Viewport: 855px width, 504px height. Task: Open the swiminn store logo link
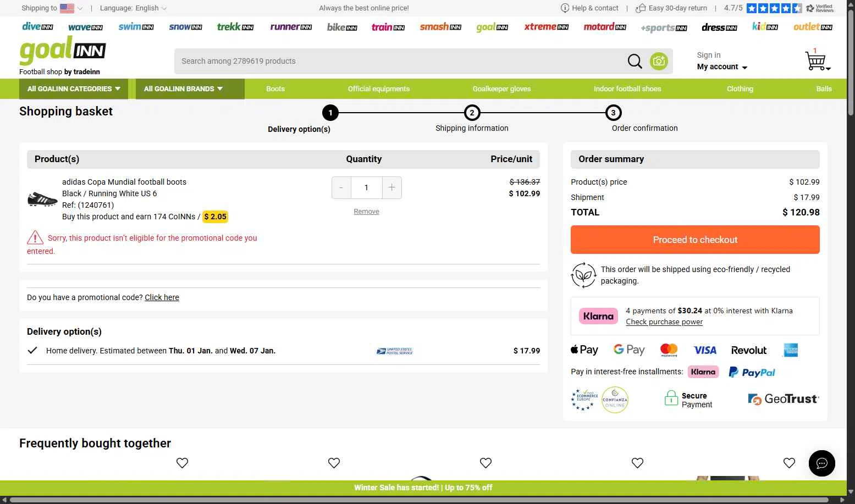[136, 26]
